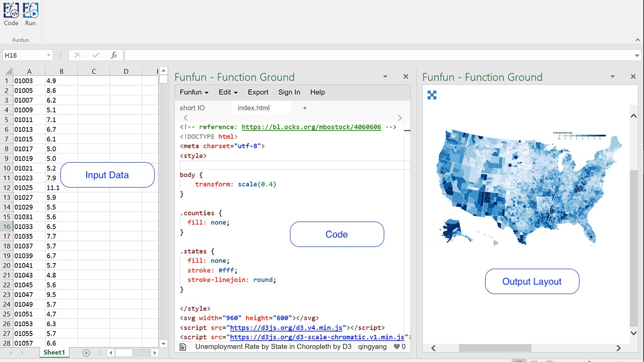The image size is (644, 362).
Task: Click the output pane's horizontal scrollbar thumb
Action: click(495, 348)
